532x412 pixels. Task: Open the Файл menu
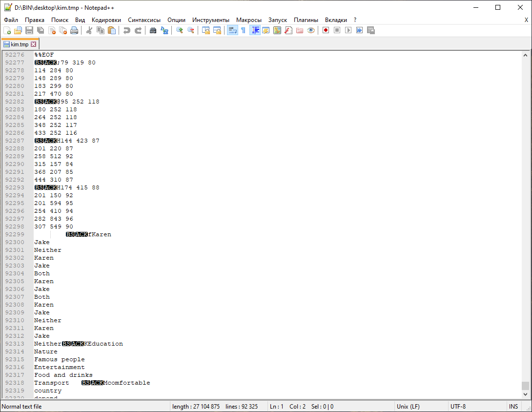[x=11, y=20]
